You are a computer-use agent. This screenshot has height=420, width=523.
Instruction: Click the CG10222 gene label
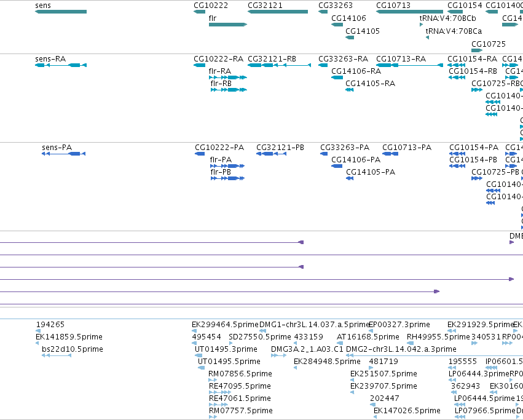tap(211, 6)
